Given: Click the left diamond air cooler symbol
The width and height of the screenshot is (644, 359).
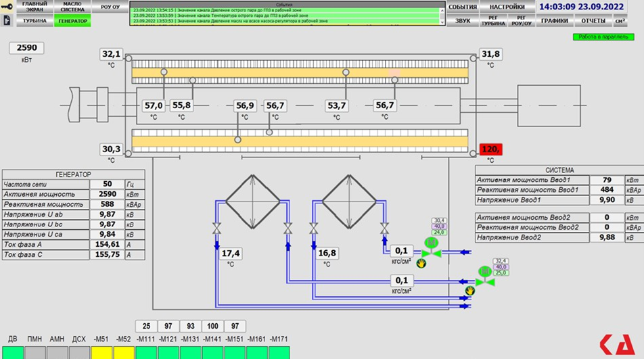Looking at the screenshot, I should (253, 202).
